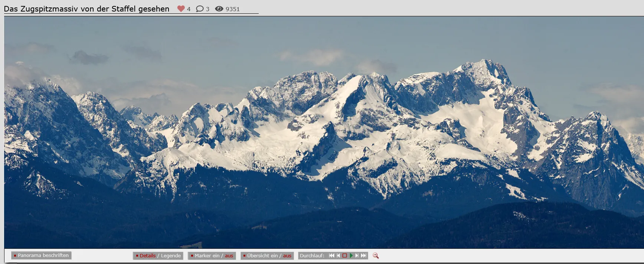Step back one position in Durchlauf
Screen dimensions: 644x264
point(338,255)
